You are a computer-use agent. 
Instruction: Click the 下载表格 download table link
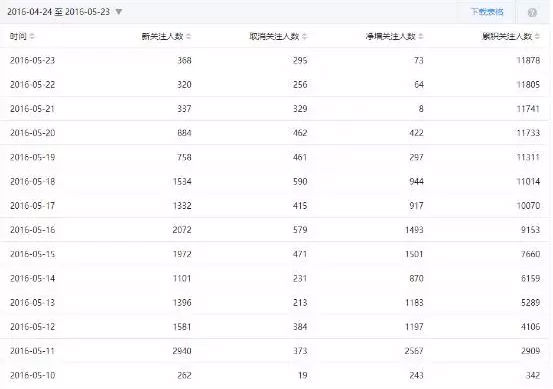[x=487, y=12]
